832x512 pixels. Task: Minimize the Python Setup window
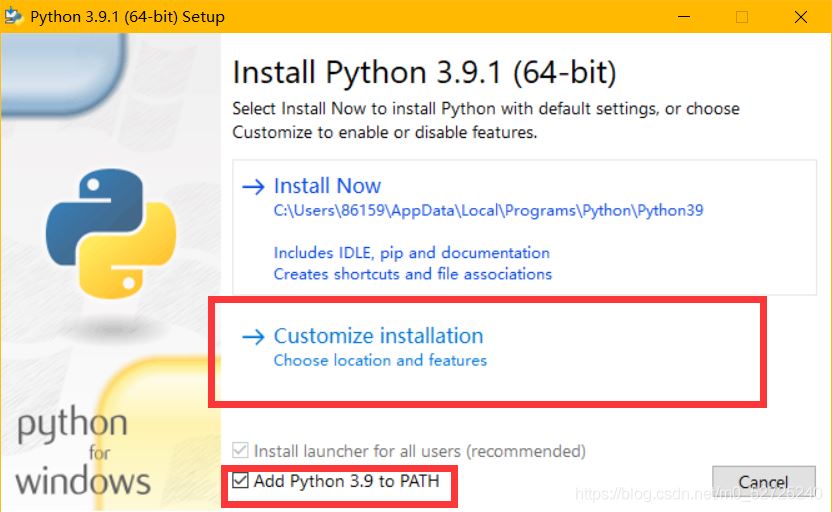point(684,16)
